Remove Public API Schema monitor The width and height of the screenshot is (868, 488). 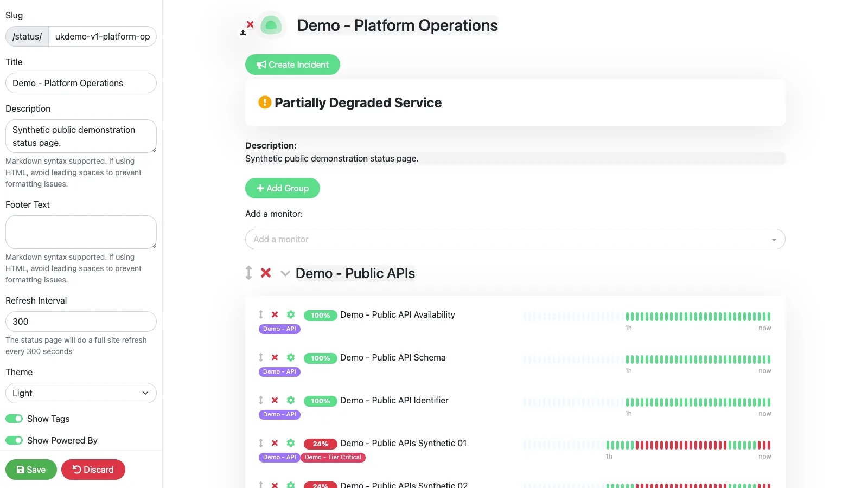coord(275,357)
